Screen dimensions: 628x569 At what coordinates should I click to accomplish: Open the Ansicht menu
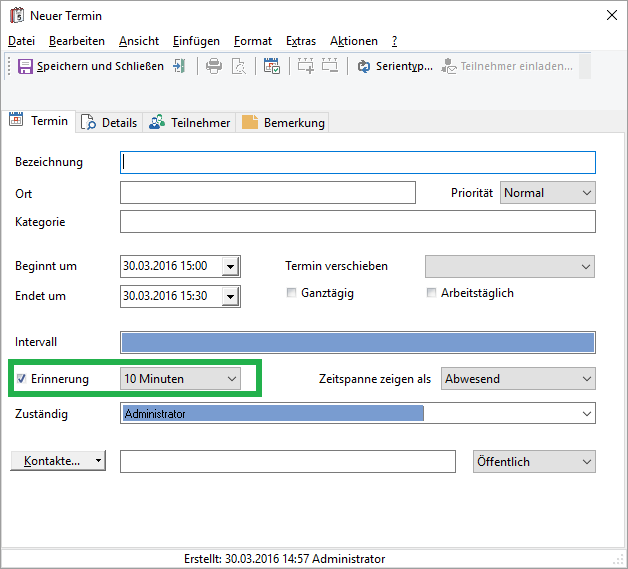click(x=139, y=41)
